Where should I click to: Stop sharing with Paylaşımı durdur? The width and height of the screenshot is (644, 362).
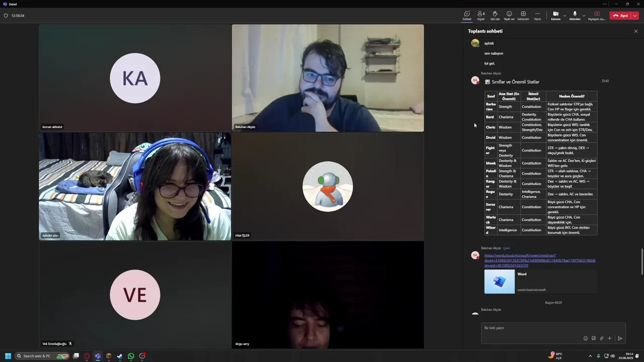597,16
